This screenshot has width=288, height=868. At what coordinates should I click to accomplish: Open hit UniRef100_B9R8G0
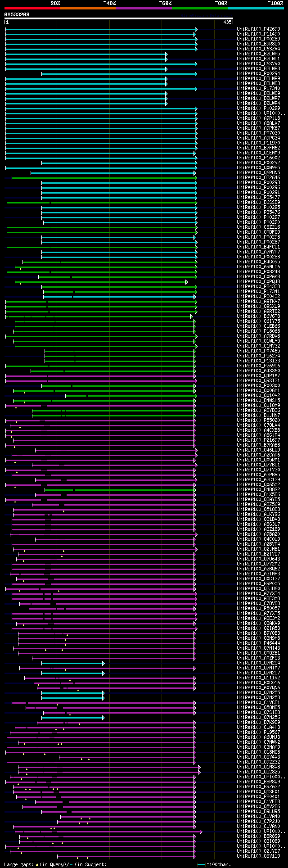click(x=258, y=44)
